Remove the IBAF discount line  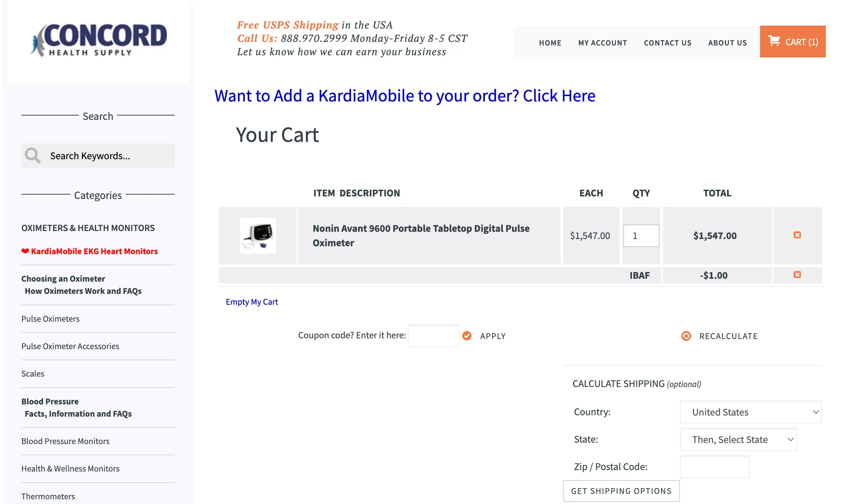797,275
